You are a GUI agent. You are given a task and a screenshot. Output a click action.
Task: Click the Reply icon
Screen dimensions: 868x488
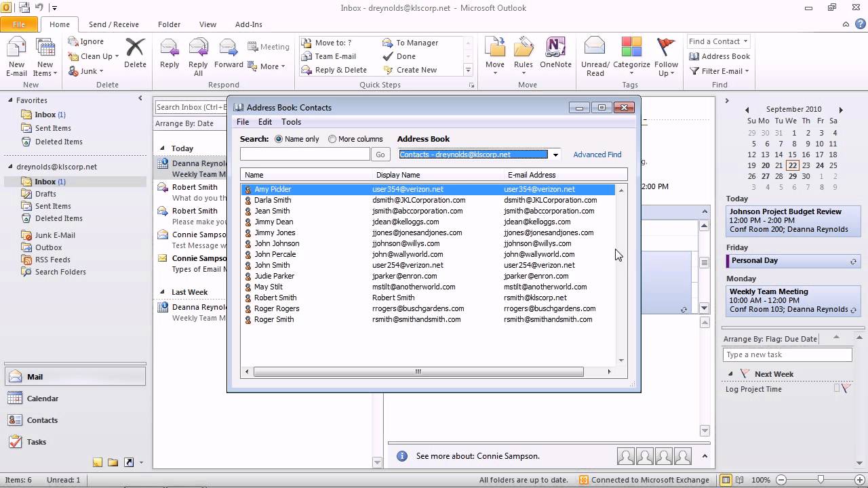170,49
